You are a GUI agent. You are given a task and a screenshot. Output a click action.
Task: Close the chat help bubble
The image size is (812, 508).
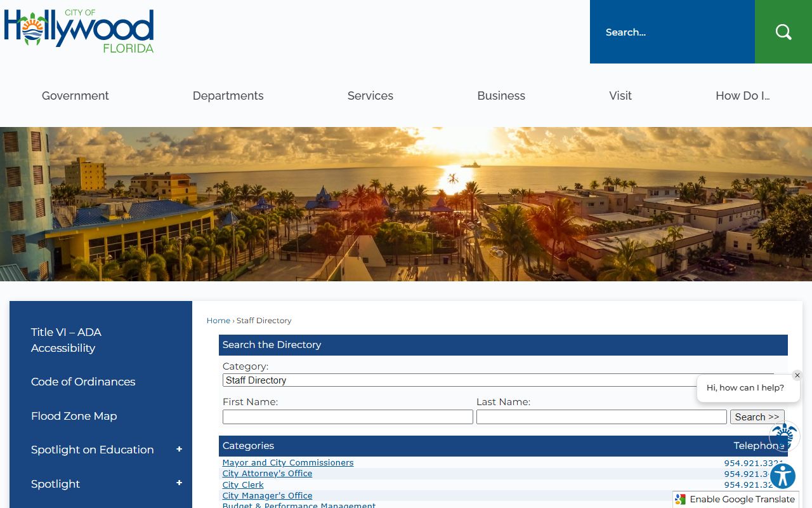pyautogui.click(x=797, y=375)
